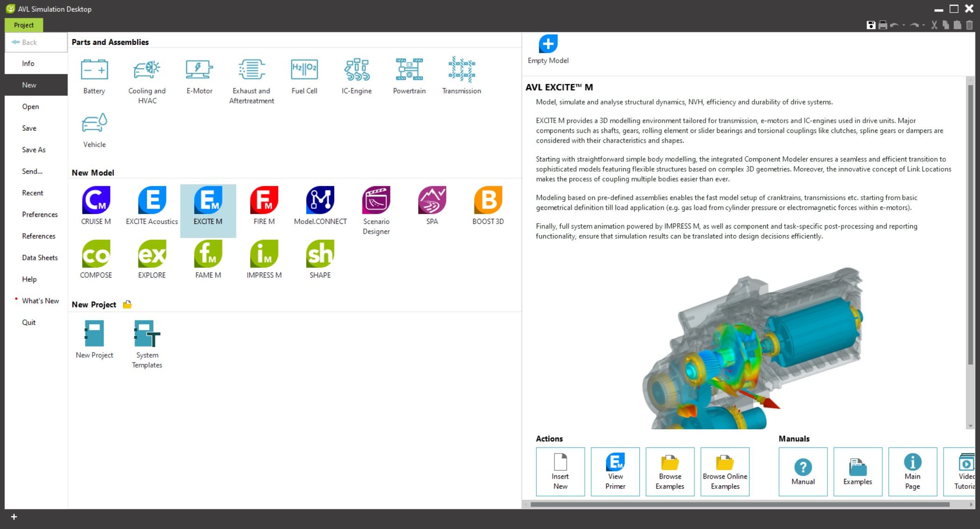Go Back from the project menu
The height and width of the screenshot is (529, 980).
(x=36, y=42)
